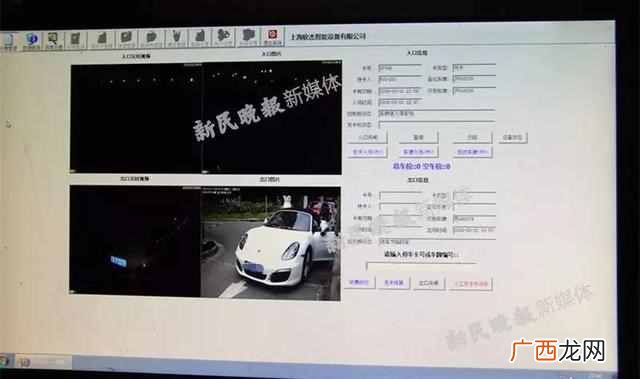640x379 pixels.
Task: Click the card or plate number input box in exit section
Action: pyautogui.click(x=420, y=266)
